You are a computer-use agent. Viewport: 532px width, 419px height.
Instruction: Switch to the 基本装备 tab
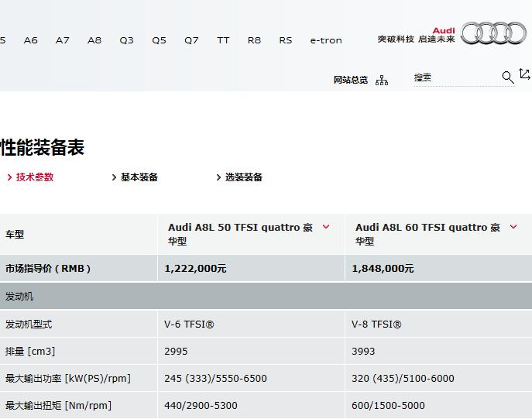pos(135,177)
